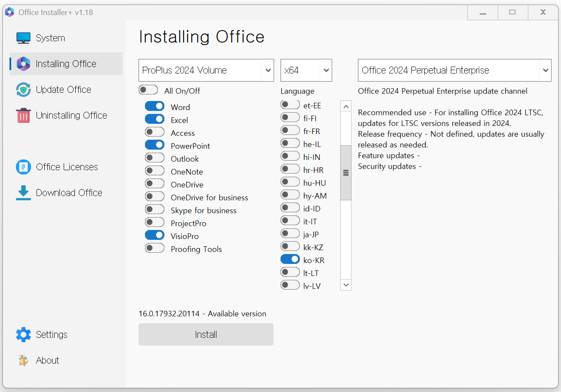Enable the fr-FR language toggle

[x=290, y=130]
